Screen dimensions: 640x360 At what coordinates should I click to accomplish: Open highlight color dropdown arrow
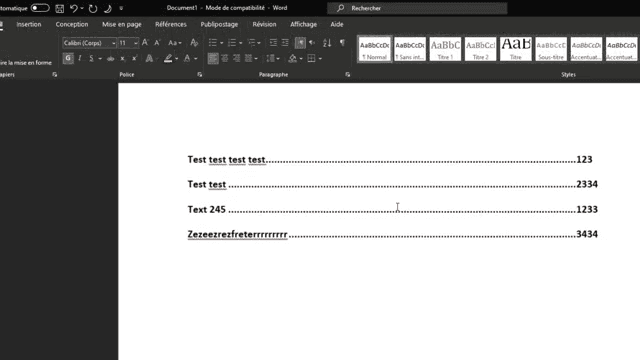coord(176,59)
